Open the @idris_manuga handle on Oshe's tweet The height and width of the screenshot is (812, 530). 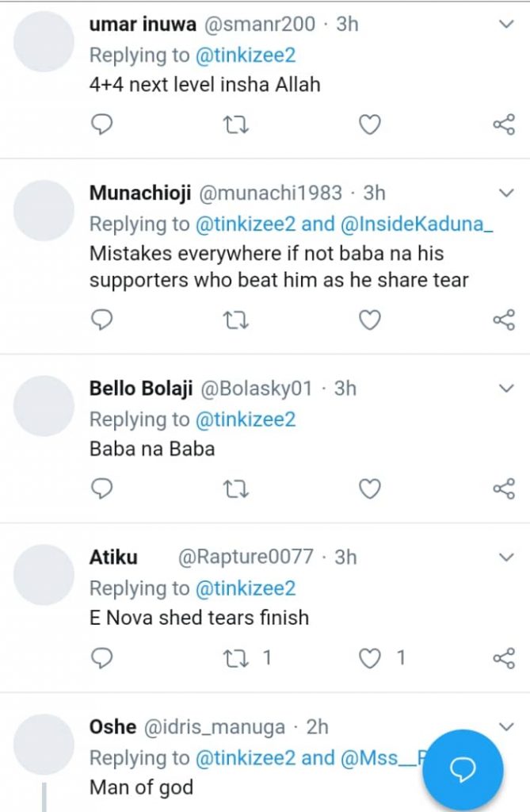tap(212, 726)
